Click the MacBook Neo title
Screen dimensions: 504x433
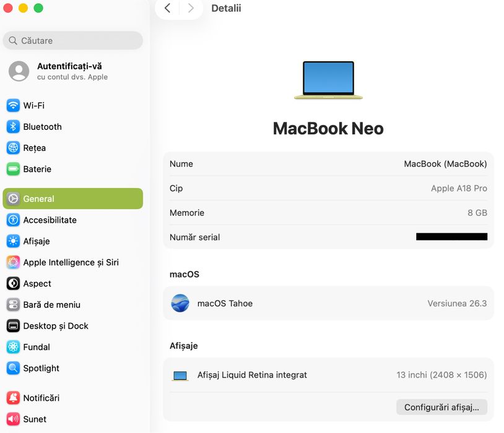(328, 129)
